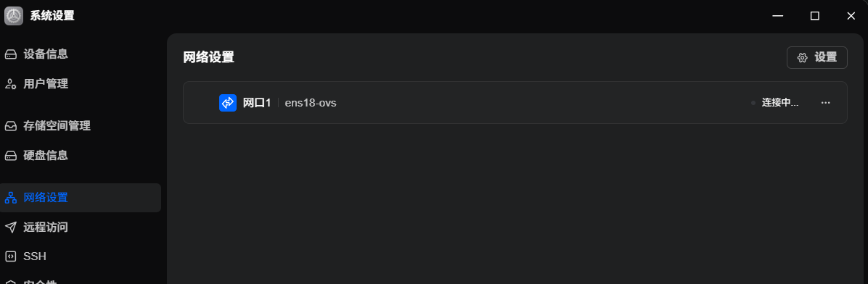868x284 pixels.
Task: Open the 设置 button with gear
Action: point(817,57)
